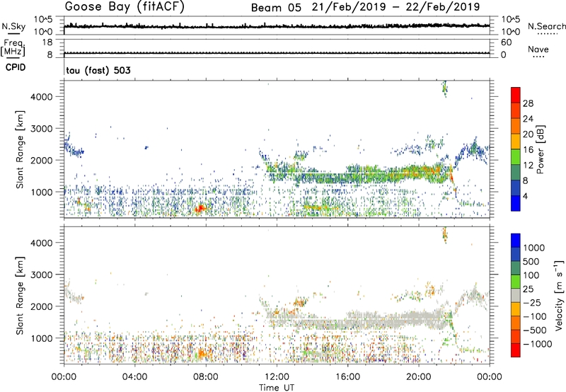Click the 'N.Search' legend label
This screenshot has height=392, width=566.
point(546,26)
